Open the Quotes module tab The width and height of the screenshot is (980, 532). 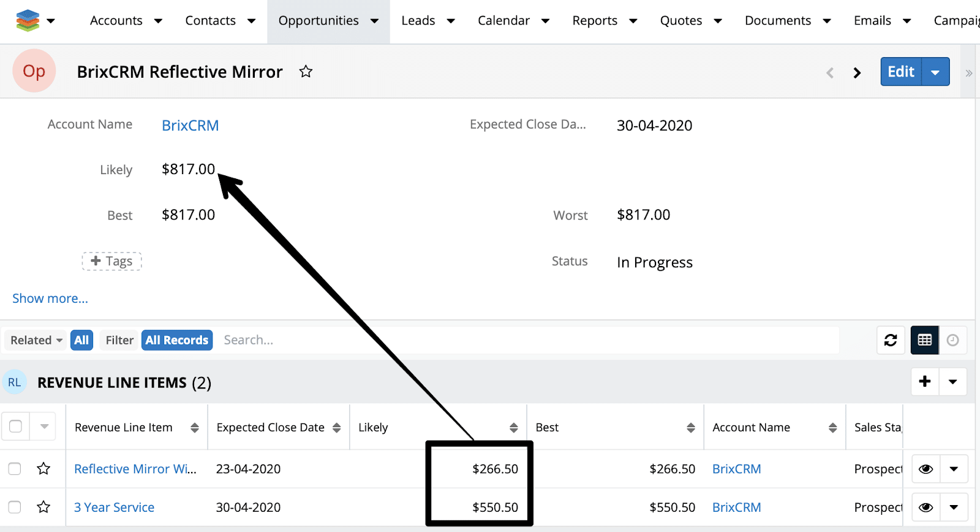coord(681,21)
